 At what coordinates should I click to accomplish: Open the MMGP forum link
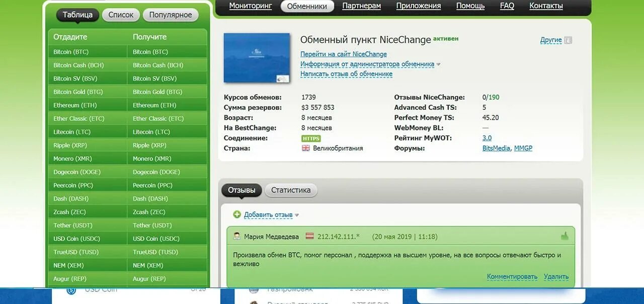(523, 148)
